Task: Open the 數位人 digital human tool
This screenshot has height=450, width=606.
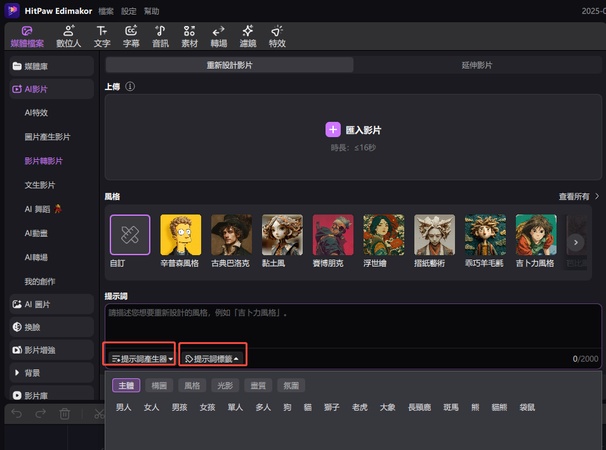Action: point(68,37)
